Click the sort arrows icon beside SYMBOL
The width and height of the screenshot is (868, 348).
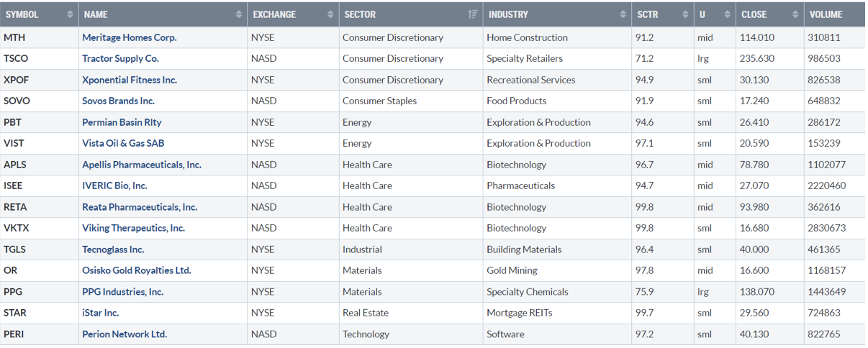point(70,14)
